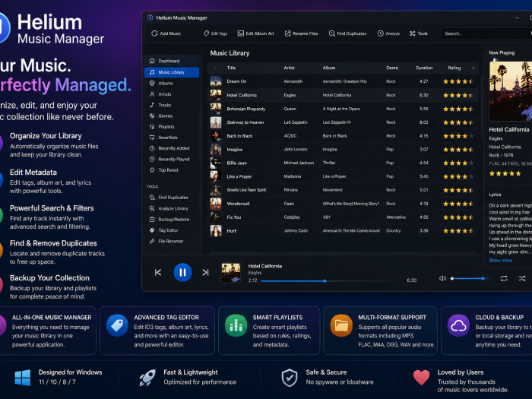Open column options chevron after Rating
This screenshot has height=399, width=532.
click(x=473, y=68)
